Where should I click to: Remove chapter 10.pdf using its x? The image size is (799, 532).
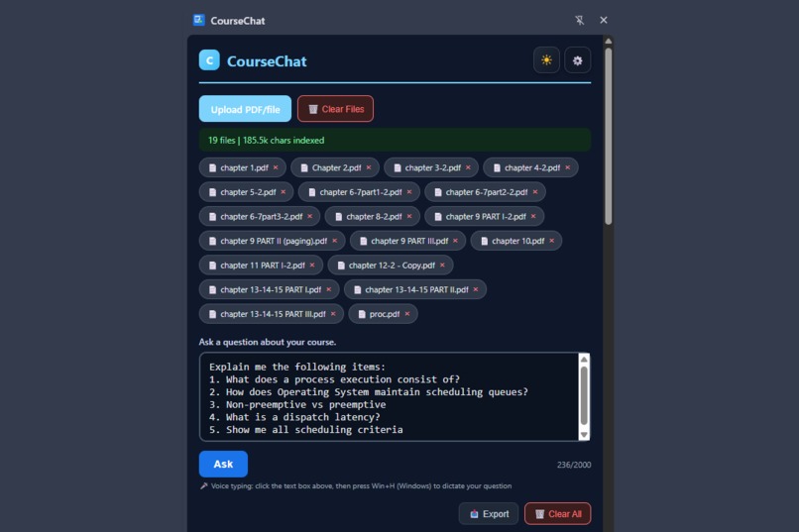551,241
